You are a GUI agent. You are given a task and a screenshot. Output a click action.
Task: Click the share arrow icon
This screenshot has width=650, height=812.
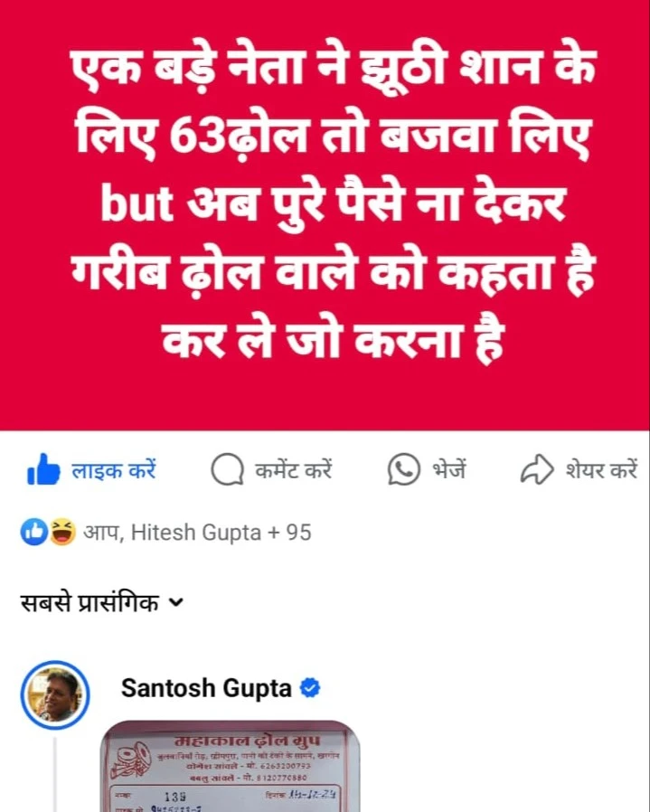point(537,469)
